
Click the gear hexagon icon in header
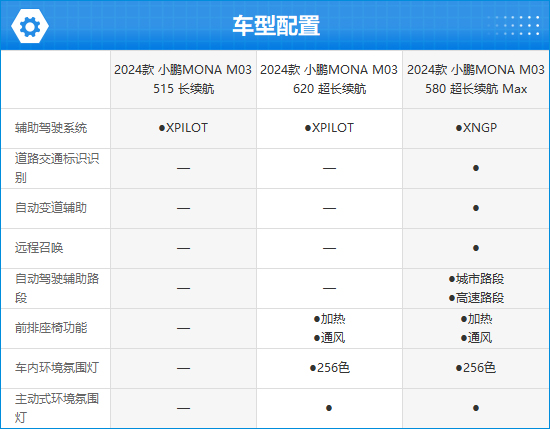point(30,26)
